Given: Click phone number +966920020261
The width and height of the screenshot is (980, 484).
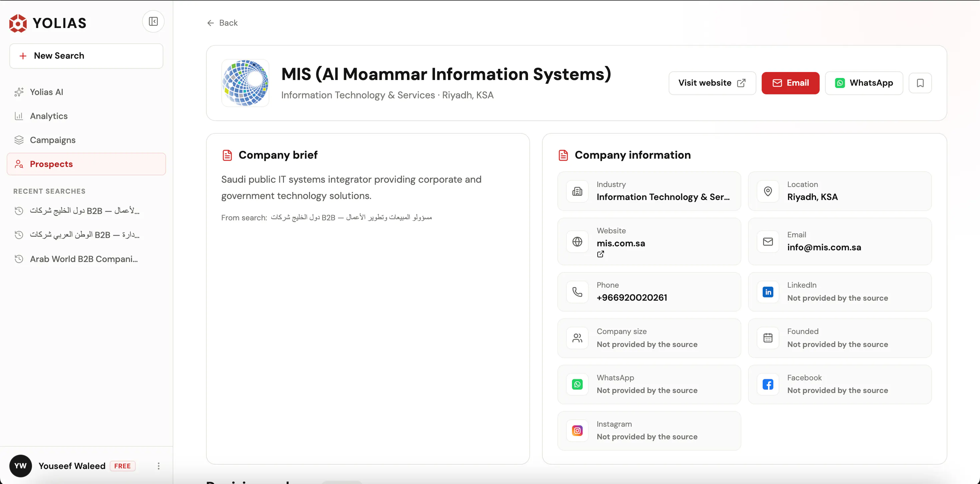Looking at the screenshot, I should 632,298.
